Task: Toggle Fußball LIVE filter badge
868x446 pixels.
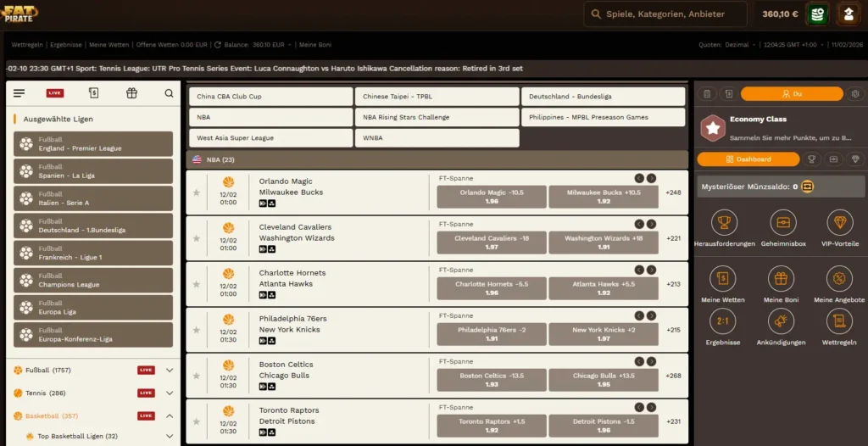Action: coord(146,370)
